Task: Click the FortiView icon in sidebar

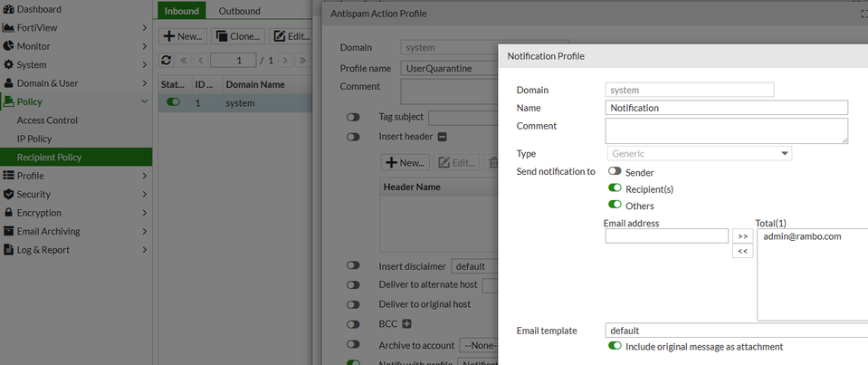Action: (9, 27)
